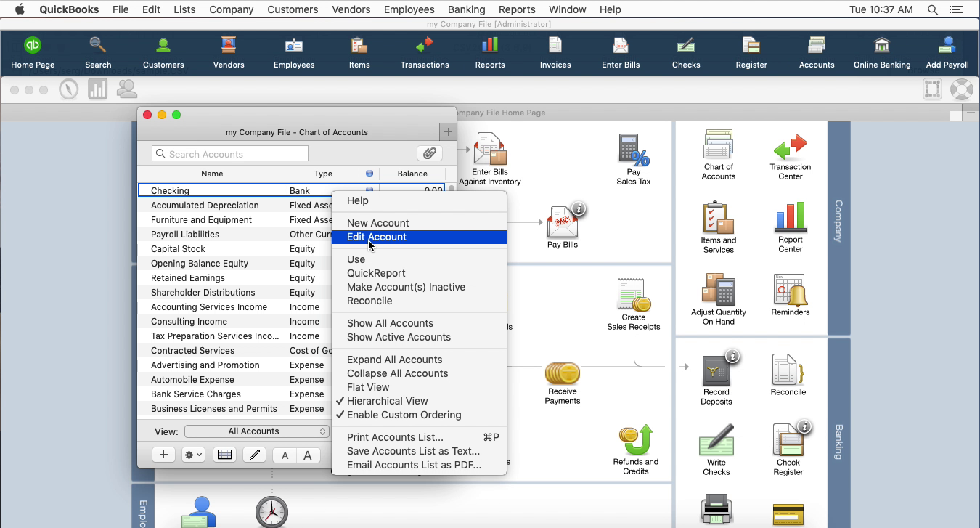
Task: Open Chart of Accounts icon in Company panel
Action: click(719, 155)
